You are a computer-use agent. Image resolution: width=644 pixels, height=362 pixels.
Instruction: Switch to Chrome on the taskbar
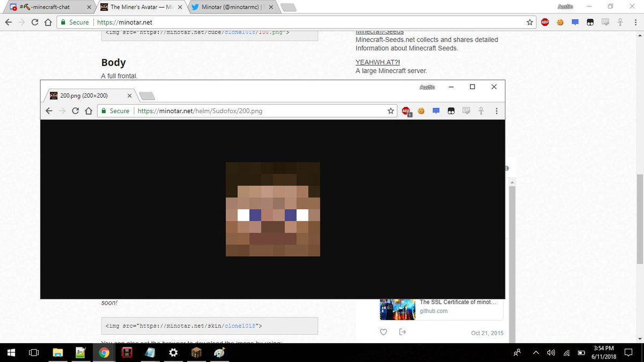click(104, 353)
